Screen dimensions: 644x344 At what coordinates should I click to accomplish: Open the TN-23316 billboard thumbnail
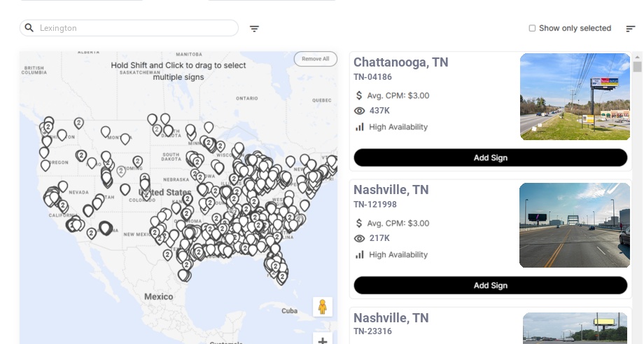[576, 328]
